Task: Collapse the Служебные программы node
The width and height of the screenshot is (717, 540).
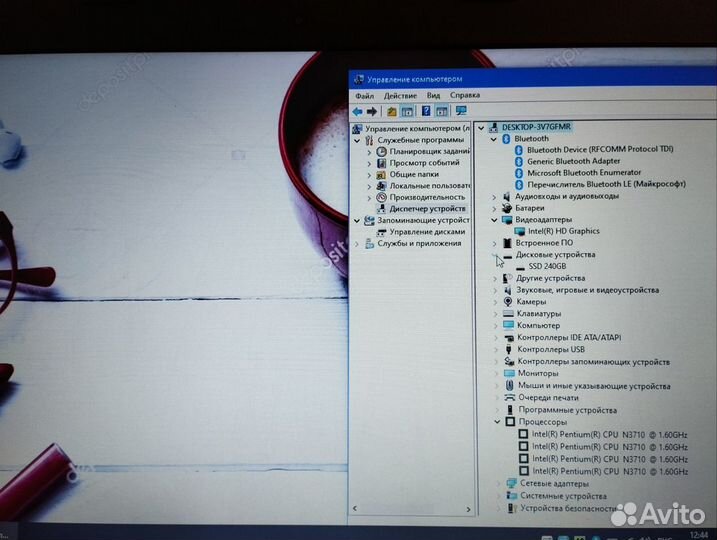Action: point(357,140)
